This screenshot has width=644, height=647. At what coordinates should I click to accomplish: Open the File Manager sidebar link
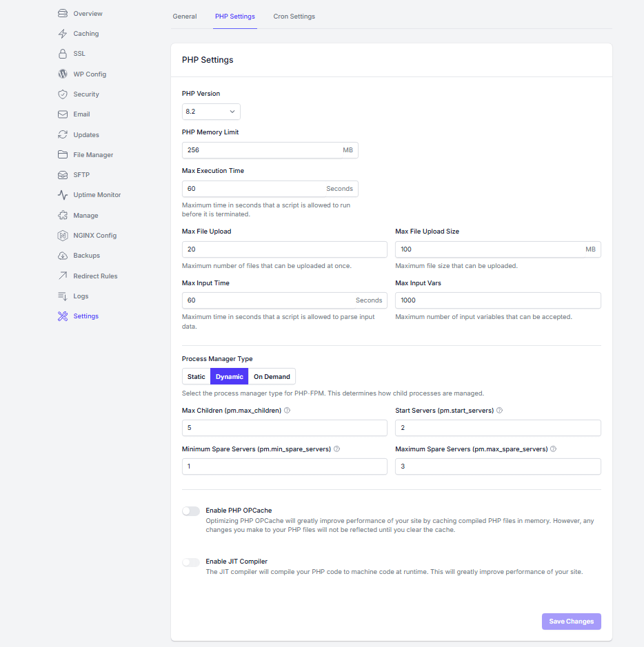93,155
